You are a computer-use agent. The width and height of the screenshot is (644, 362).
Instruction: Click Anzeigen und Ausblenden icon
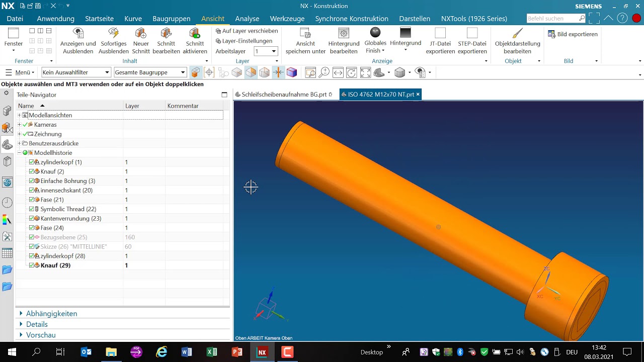click(78, 34)
